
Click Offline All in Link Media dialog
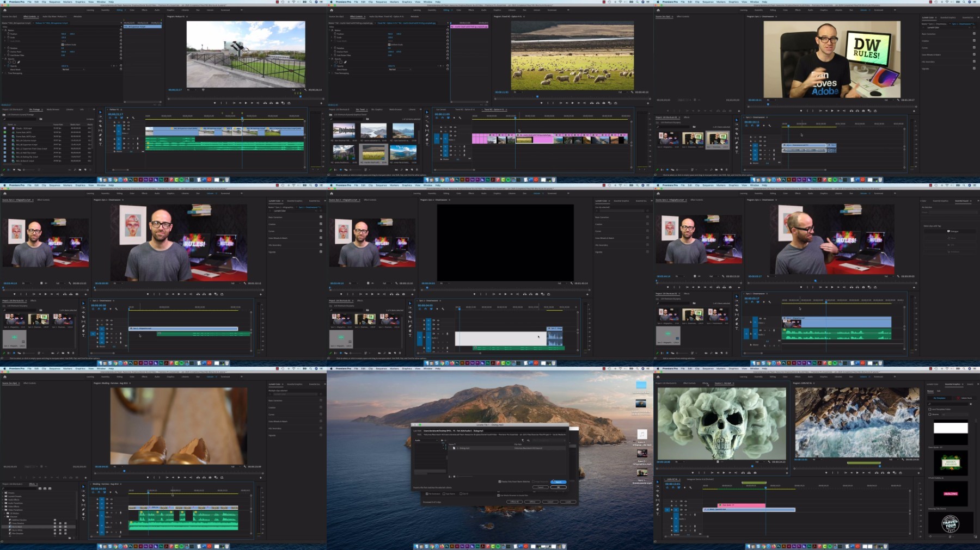point(514,502)
